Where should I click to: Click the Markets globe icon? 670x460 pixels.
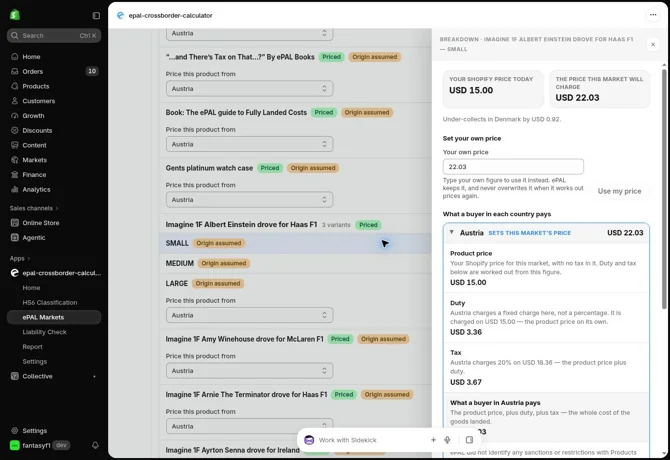pyautogui.click(x=15, y=160)
